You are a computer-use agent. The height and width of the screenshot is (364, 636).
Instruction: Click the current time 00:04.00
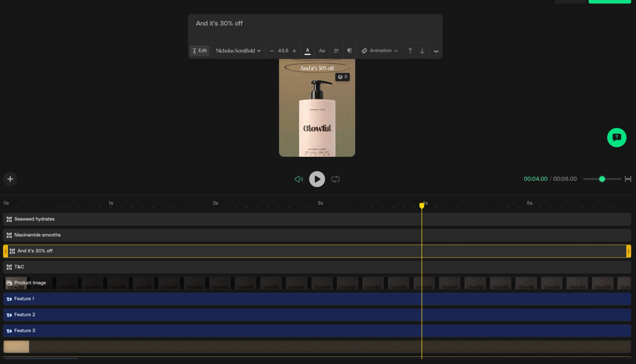[x=535, y=179]
